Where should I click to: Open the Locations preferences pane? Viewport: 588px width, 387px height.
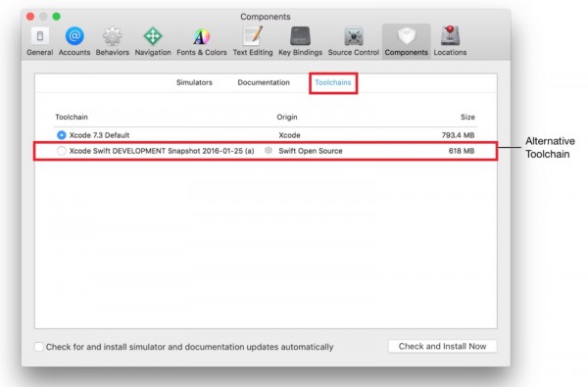(x=450, y=41)
